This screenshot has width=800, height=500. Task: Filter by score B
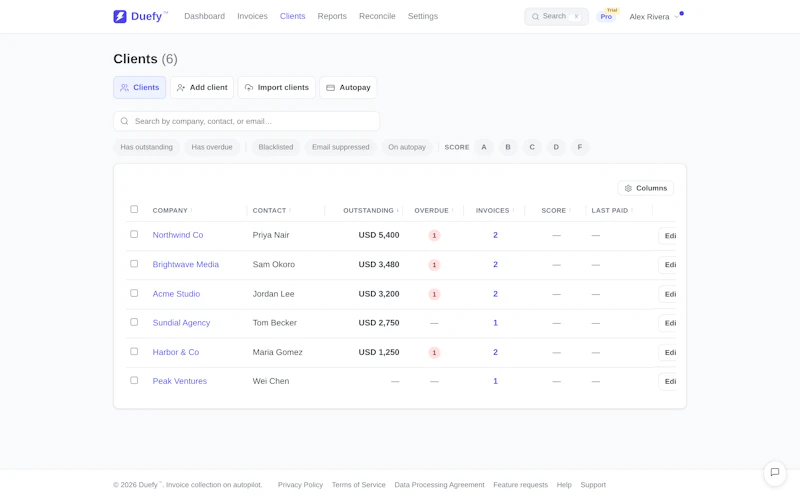(508, 147)
